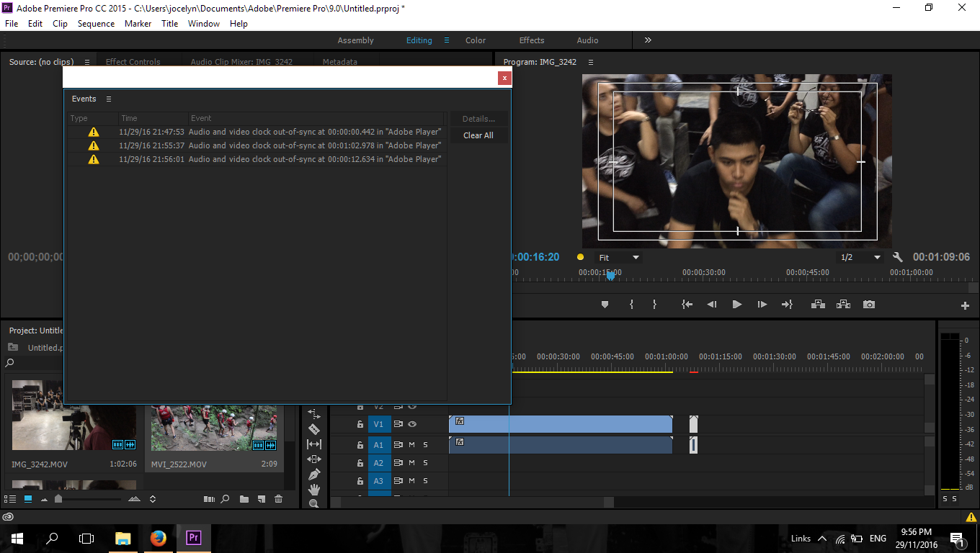The image size is (980, 553).
Task: Open Firefox from the taskbar
Action: tap(159, 538)
